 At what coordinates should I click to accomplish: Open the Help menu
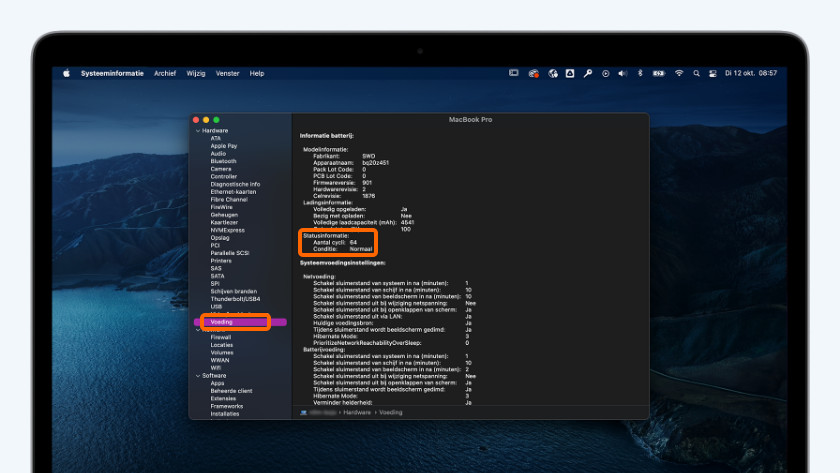click(257, 73)
